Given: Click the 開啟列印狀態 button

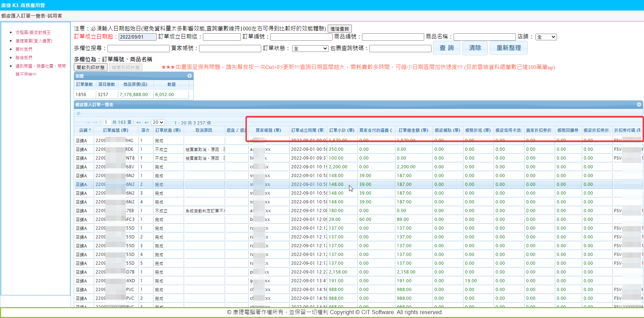Looking at the screenshot, I should point(91,67).
